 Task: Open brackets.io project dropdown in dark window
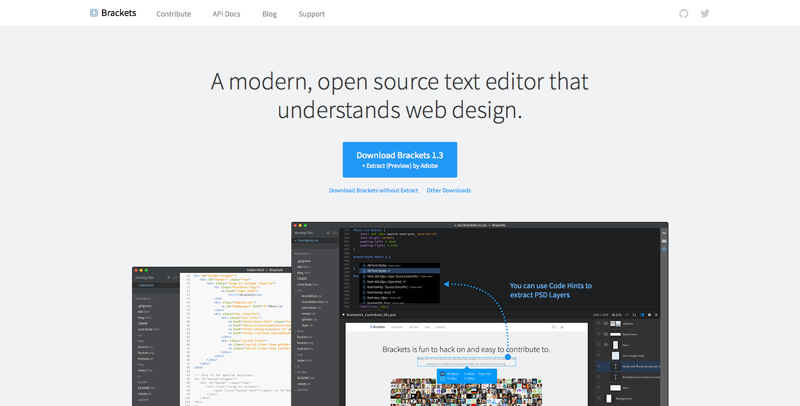304,253
